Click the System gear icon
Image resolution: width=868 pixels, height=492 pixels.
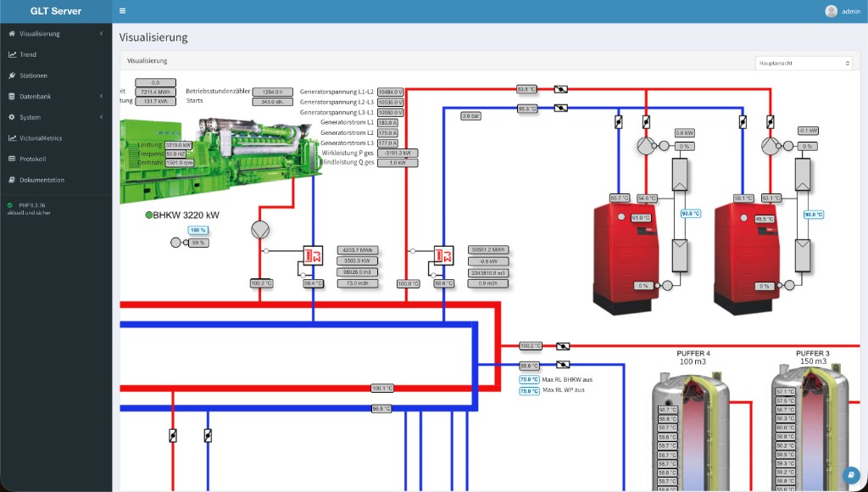(x=12, y=117)
